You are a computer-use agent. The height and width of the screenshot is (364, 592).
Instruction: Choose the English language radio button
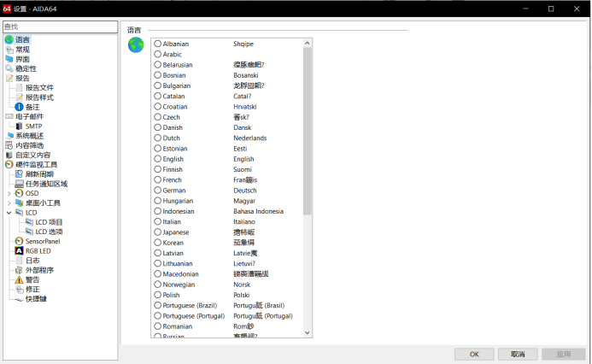(x=157, y=159)
